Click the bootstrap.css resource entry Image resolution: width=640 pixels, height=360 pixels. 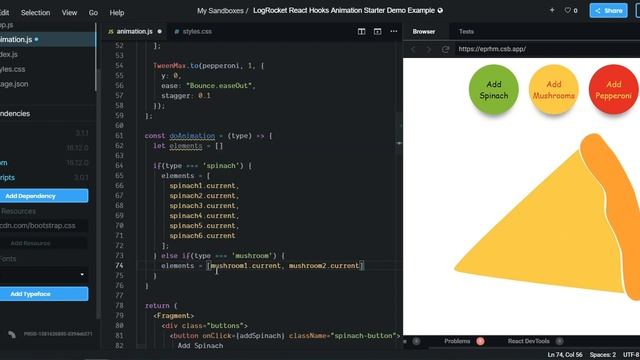pyautogui.click(x=44, y=225)
